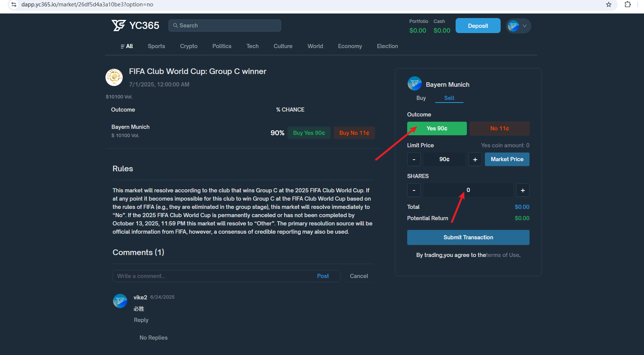Click the vike2 username
The image size is (644, 355).
(x=140, y=297)
